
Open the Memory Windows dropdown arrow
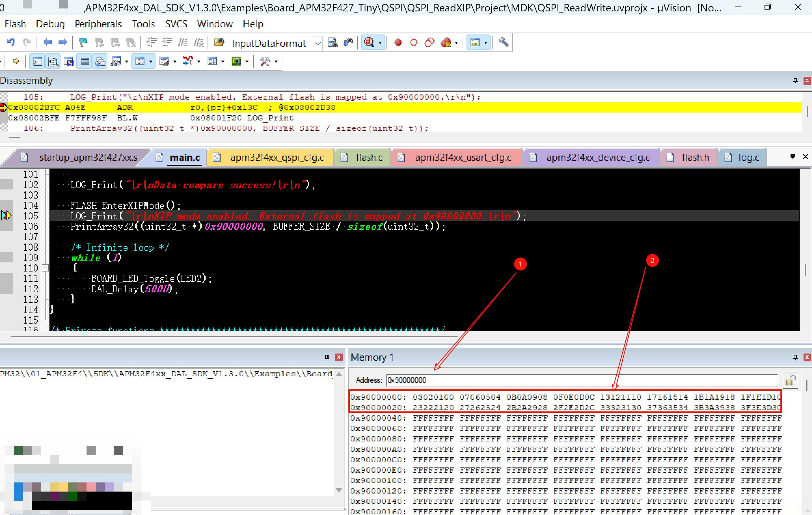pos(150,62)
